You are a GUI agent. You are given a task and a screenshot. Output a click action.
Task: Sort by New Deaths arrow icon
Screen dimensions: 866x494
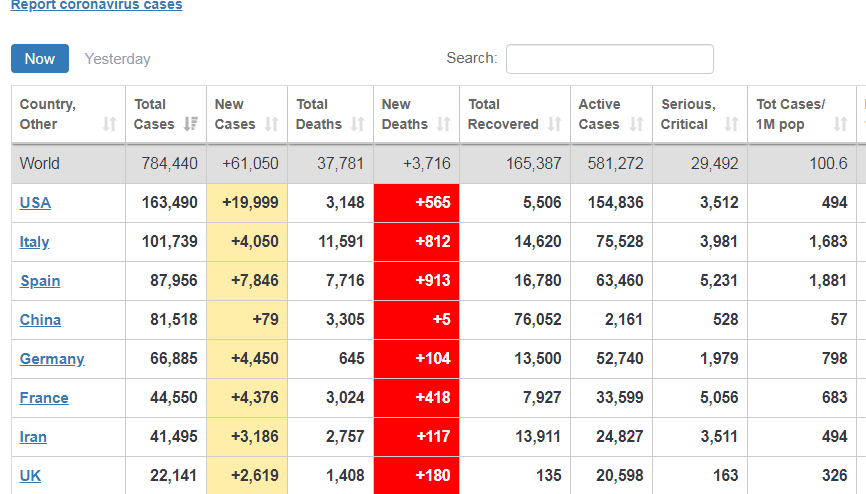tap(443, 125)
